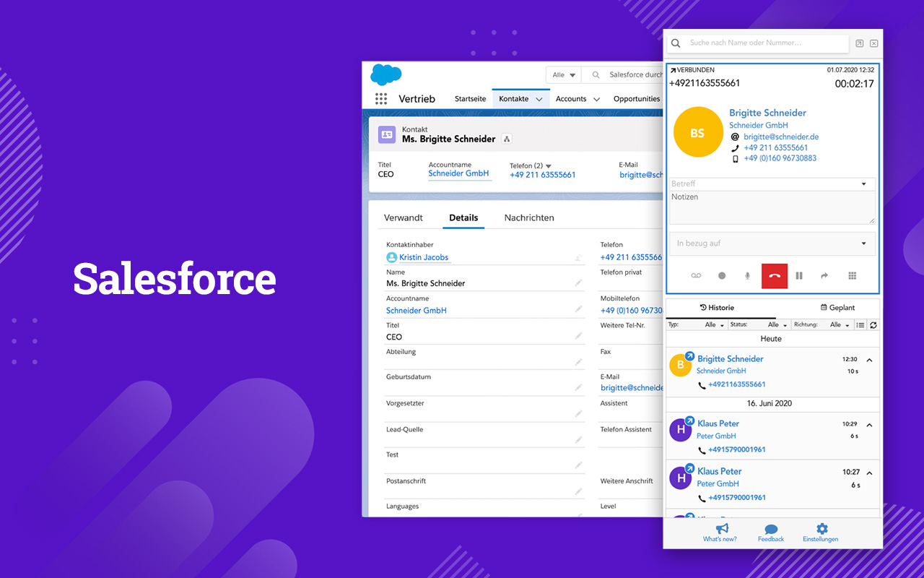Edit the Vorgesetzter field pencil icon

click(578, 414)
